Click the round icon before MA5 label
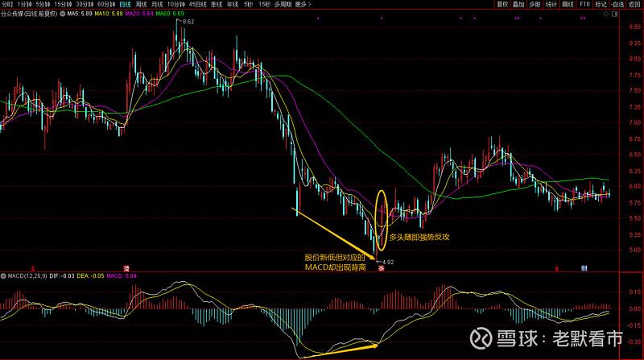 [61, 14]
